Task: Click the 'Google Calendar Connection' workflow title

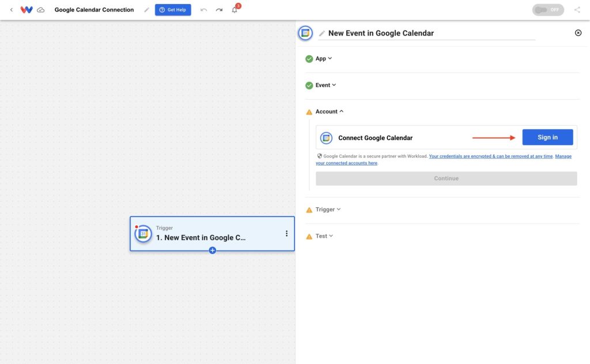Action: [94, 10]
